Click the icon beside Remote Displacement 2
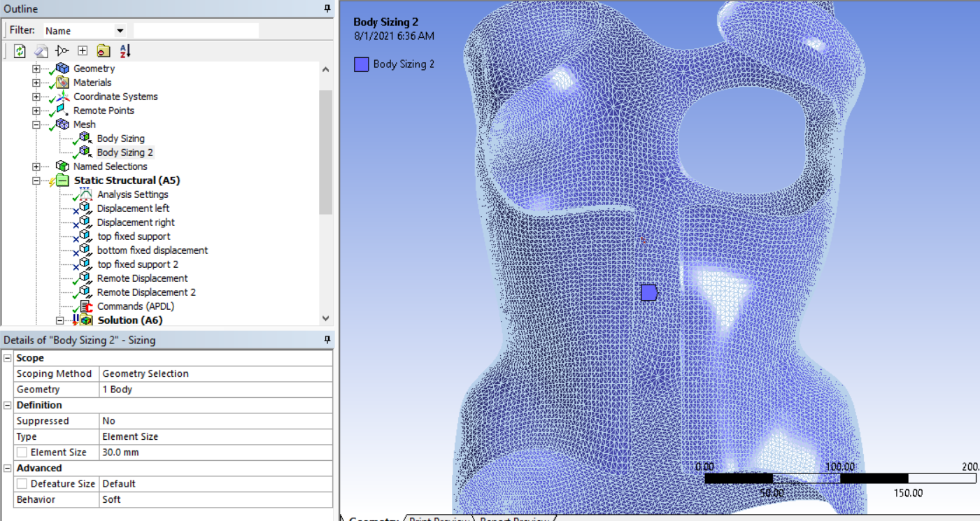The width and height of the screenshot is (980, 521). 85,292
